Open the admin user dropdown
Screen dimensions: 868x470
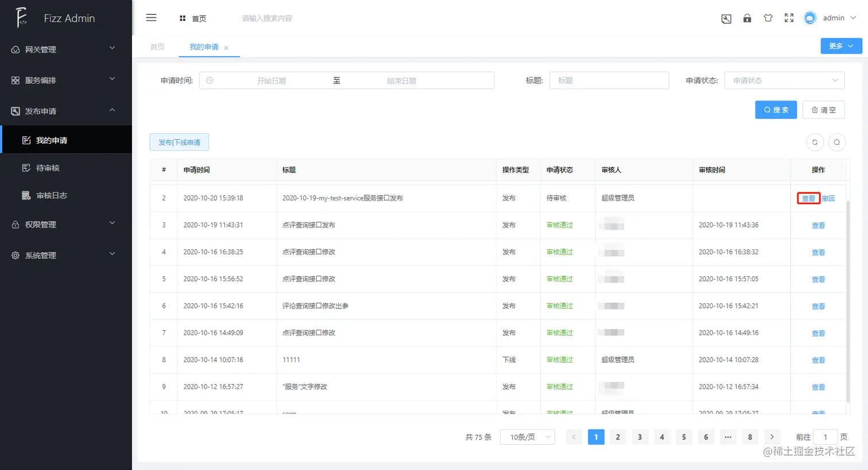coord(839,18)
